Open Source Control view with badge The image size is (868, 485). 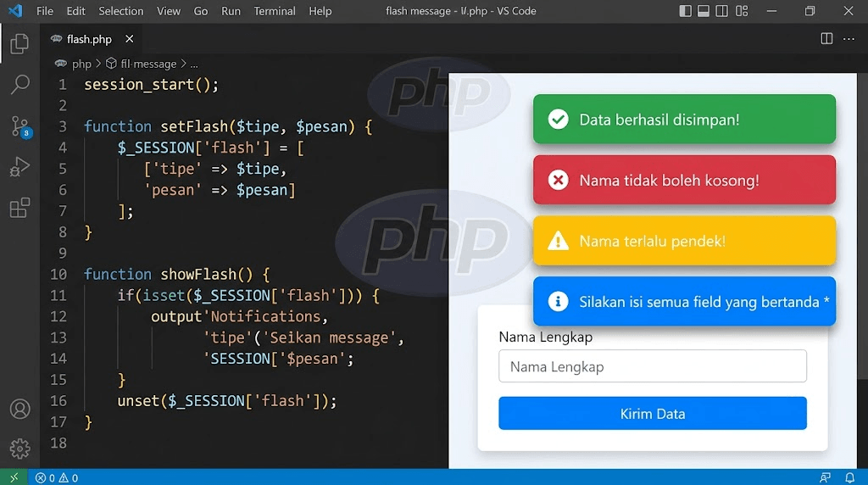21,127
